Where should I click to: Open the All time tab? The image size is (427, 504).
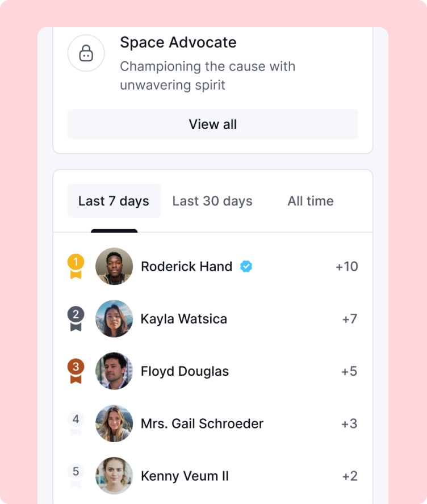tap(310, 201)
